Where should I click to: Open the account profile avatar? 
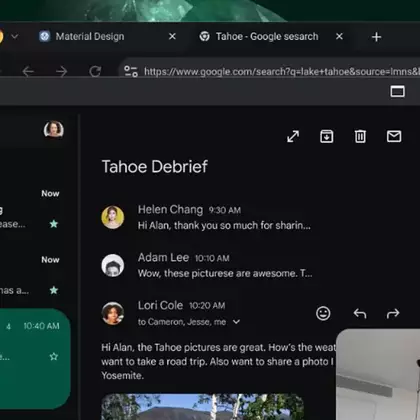click(x=54, y=129)
